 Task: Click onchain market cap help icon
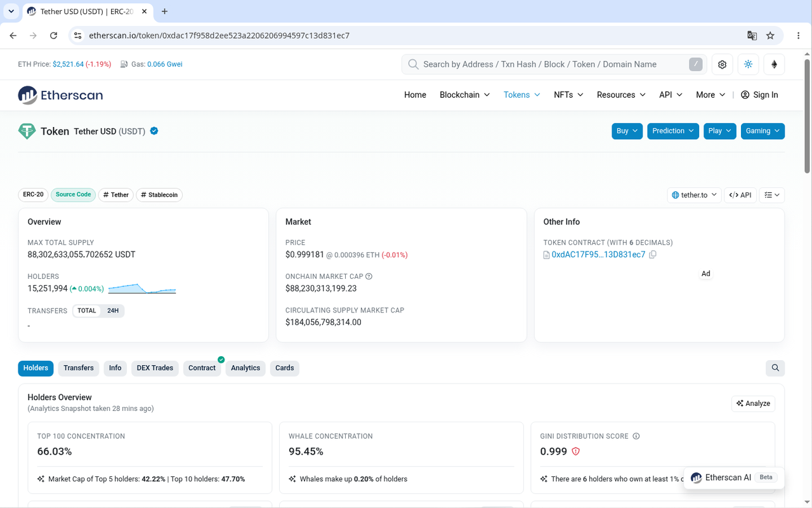coord(369,276)
